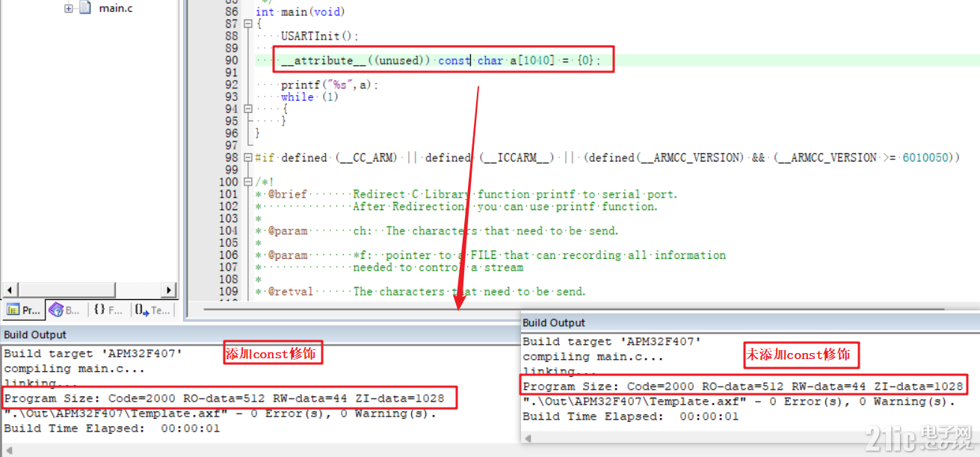Select the main.c file in project tree
Viewport: 980px width, 457px height.
116,9
